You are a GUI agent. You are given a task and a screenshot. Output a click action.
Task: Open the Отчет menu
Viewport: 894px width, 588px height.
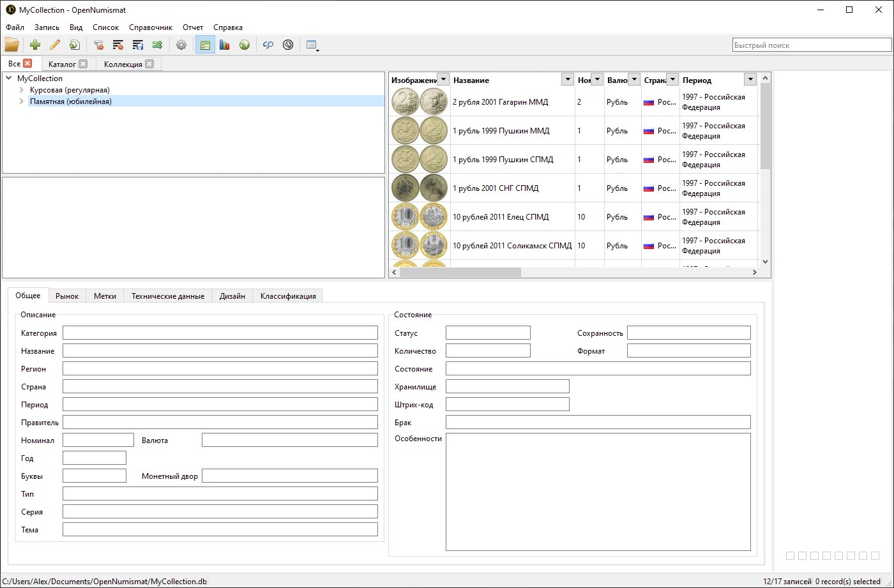click(193, 27)
